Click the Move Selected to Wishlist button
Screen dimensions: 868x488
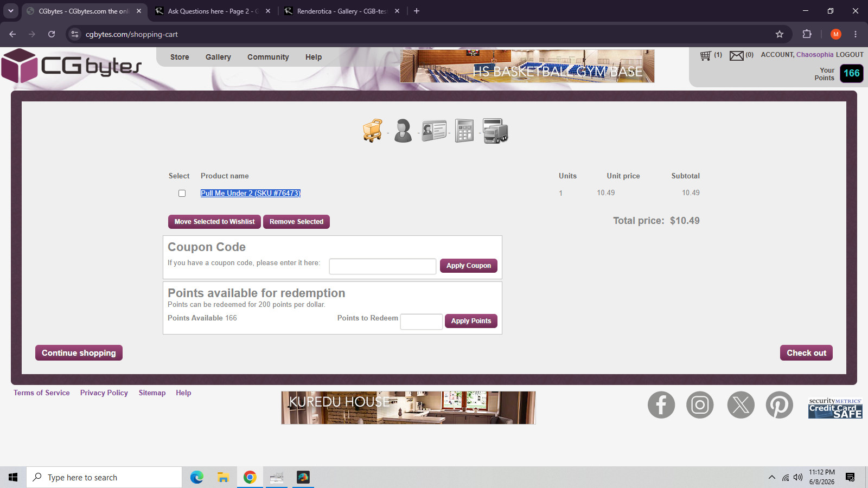tap(214, 222)
